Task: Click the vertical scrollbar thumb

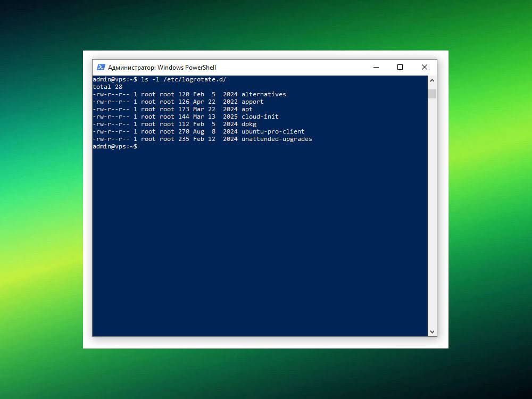Action: pos(432,94)
